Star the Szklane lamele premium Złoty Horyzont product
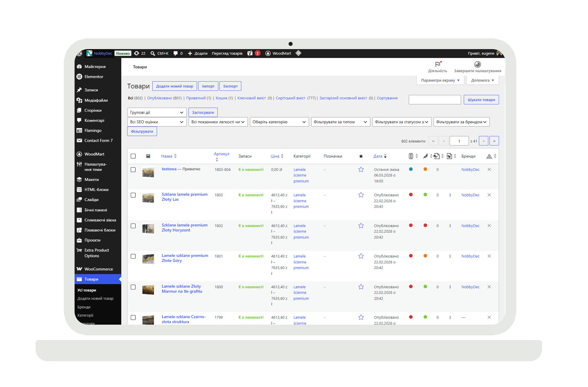Screen dimensions: 588x387 [x=361, y=226]
